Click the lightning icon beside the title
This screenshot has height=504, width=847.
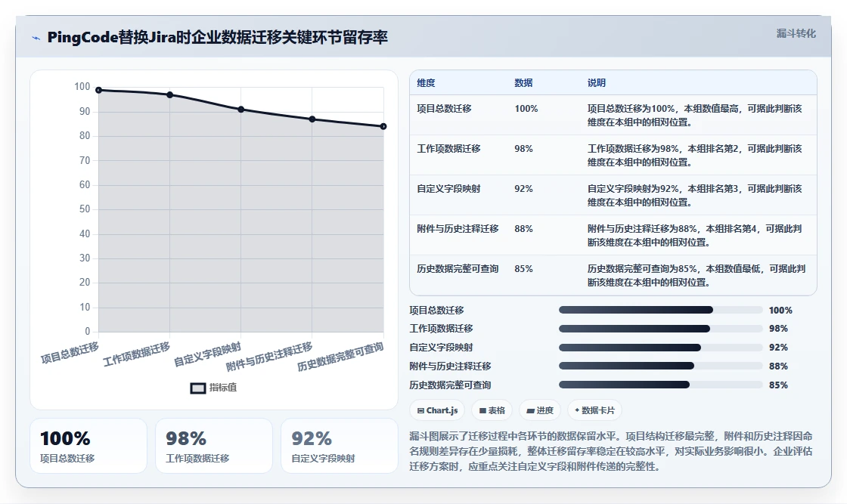(36, 38)
